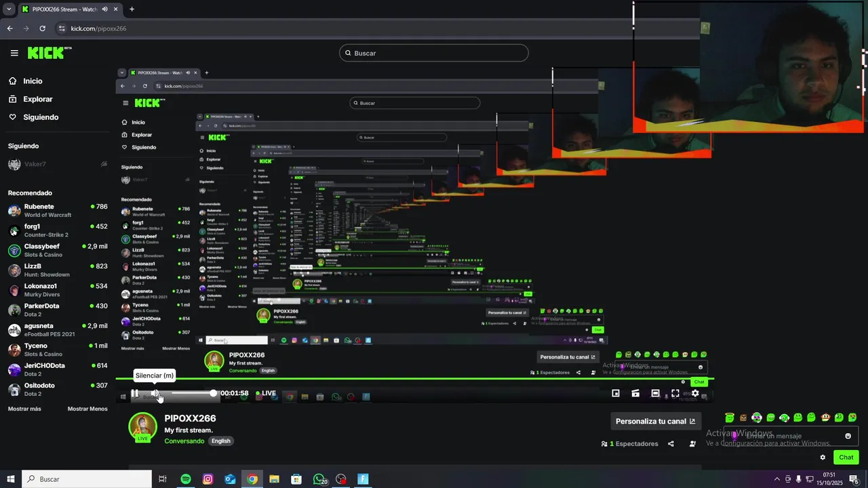
Task: Send the message with the large green Chat button
Action: 846,457
